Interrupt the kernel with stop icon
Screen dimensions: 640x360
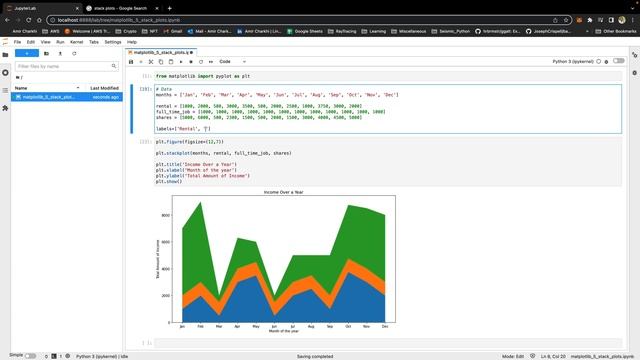(x=191, y=62)
